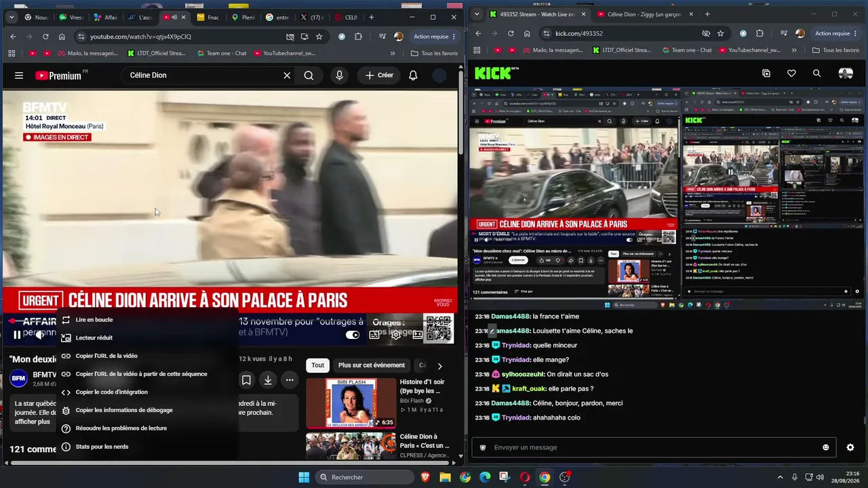Select 'Plus sur cet événement' chip

[372, 365]
